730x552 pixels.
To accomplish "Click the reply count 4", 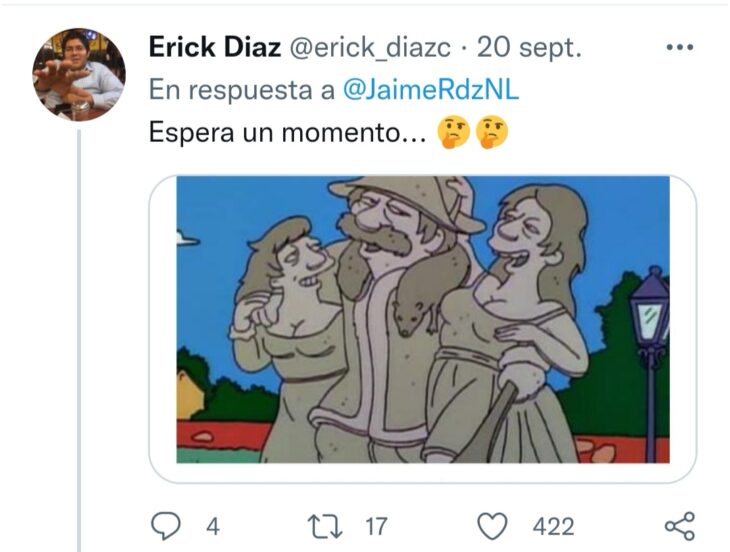I will [213, 527].
